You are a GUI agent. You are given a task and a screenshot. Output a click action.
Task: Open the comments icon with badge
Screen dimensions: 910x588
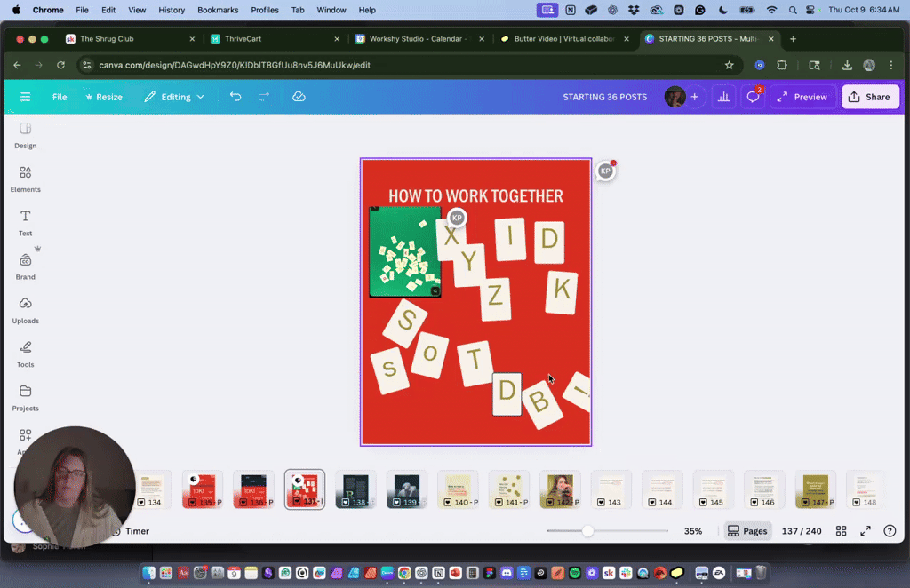[753, 97]
